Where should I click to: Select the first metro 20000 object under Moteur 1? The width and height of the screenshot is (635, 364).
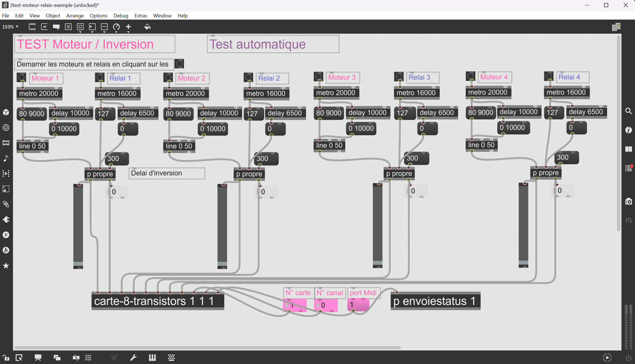[x=39, y=94]
